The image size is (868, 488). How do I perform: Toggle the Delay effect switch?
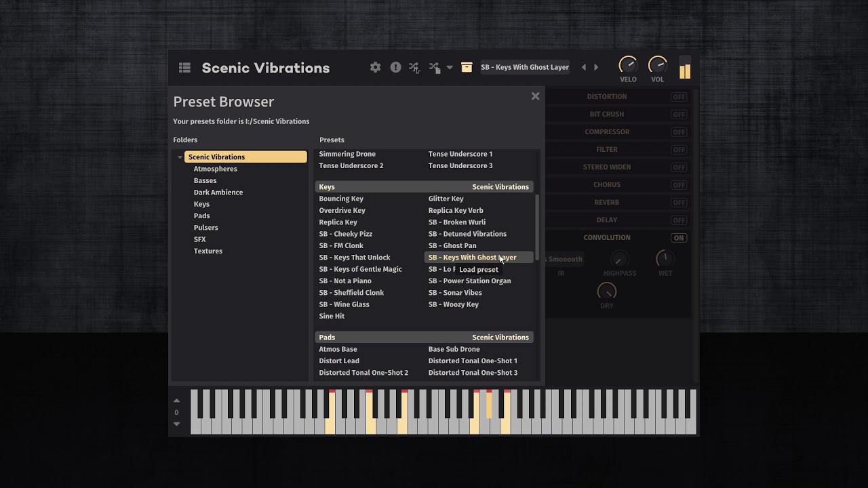click(x=679, y=220)
